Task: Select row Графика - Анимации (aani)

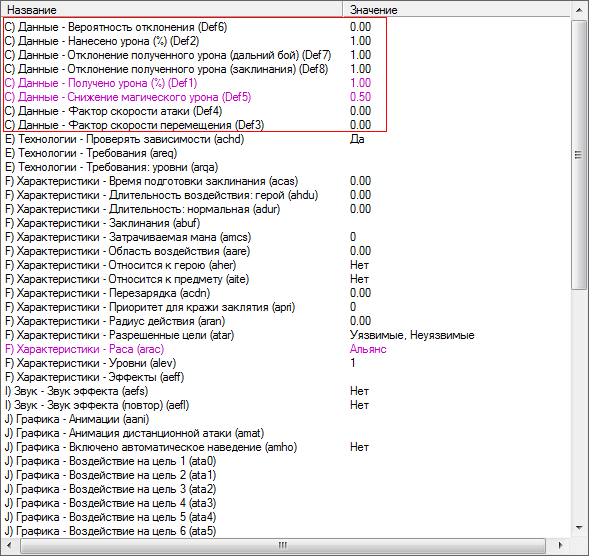Action: point(285,419)
